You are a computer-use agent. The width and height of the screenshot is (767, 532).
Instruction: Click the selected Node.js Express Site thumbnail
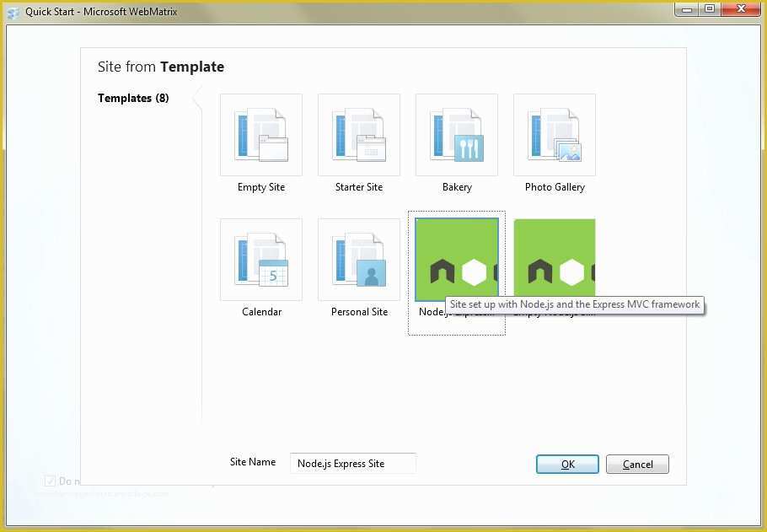tap(457, 260)
